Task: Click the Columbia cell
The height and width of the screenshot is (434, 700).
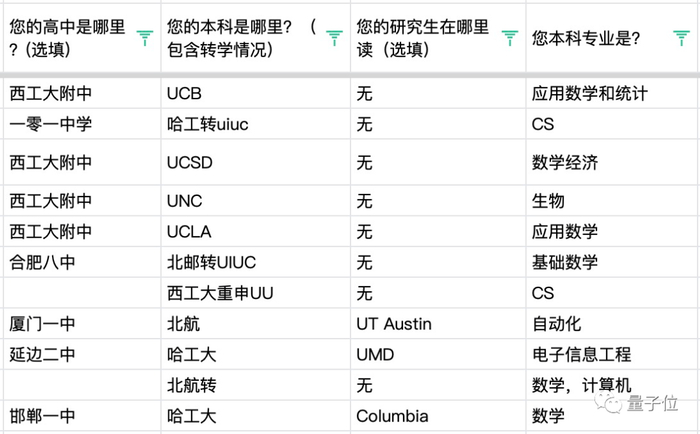Action: coord(392,416)
